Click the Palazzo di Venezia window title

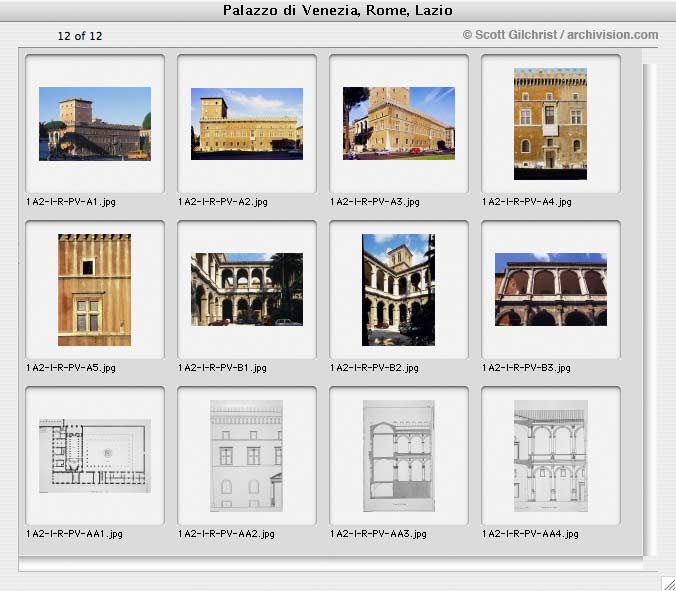point(338,10)
